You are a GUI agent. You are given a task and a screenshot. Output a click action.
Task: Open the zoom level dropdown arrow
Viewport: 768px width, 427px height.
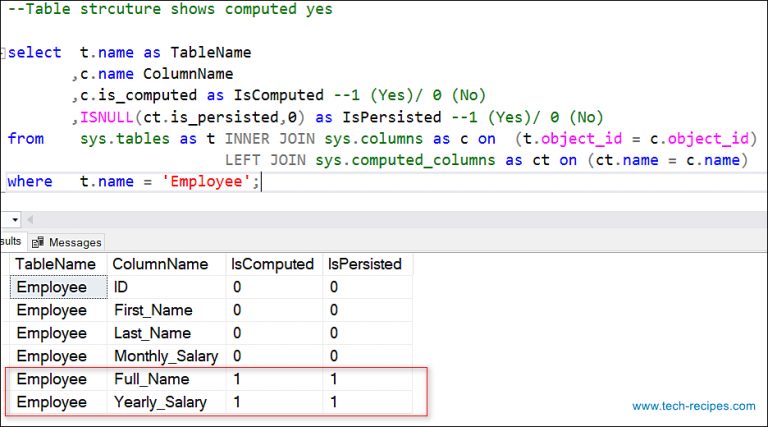point(15,220)
